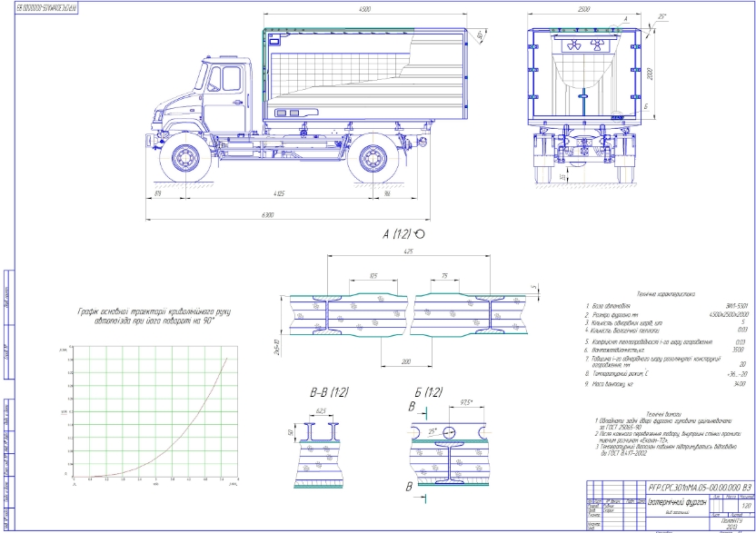Select the 'Б (1:2)' detail label
This screenshot has width=756, height=533.
point(428,392)
